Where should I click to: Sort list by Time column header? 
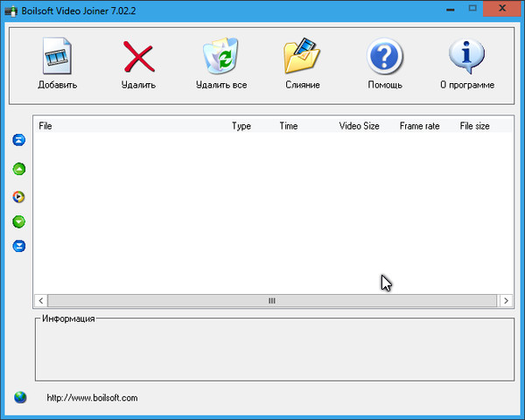[289, 126]
